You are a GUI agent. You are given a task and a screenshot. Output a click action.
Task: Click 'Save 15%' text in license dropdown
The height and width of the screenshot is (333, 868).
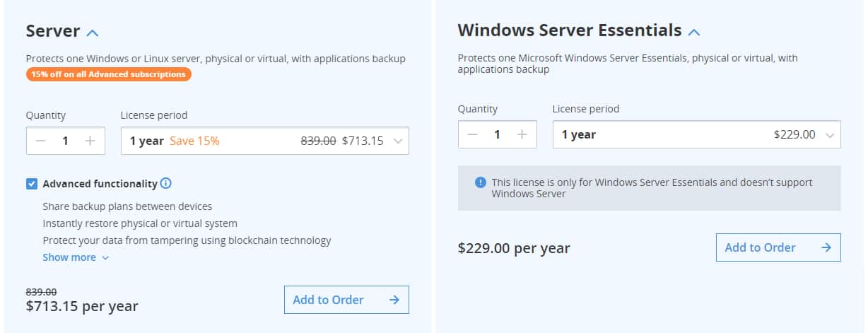[x=194, y=141]
